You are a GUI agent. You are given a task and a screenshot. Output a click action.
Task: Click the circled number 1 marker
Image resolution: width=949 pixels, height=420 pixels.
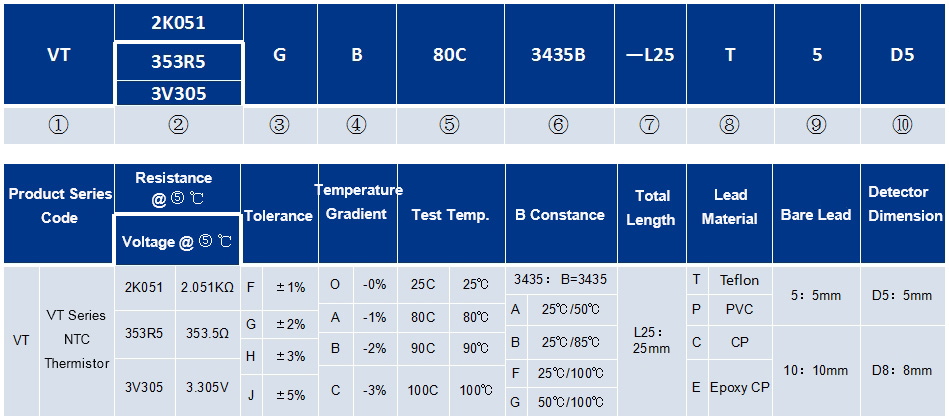click(x=59, y=125)
